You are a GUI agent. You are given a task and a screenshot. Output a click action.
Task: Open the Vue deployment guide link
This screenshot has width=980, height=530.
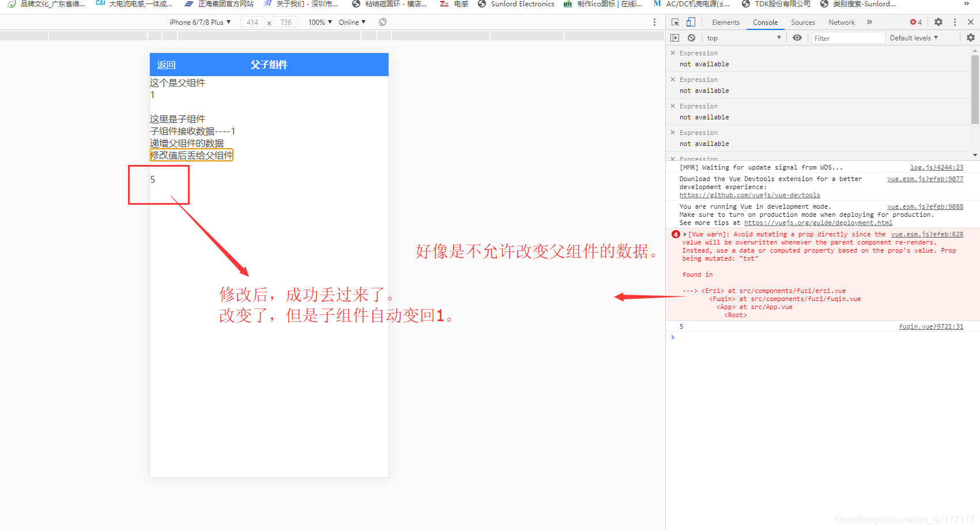click(818, 223)
